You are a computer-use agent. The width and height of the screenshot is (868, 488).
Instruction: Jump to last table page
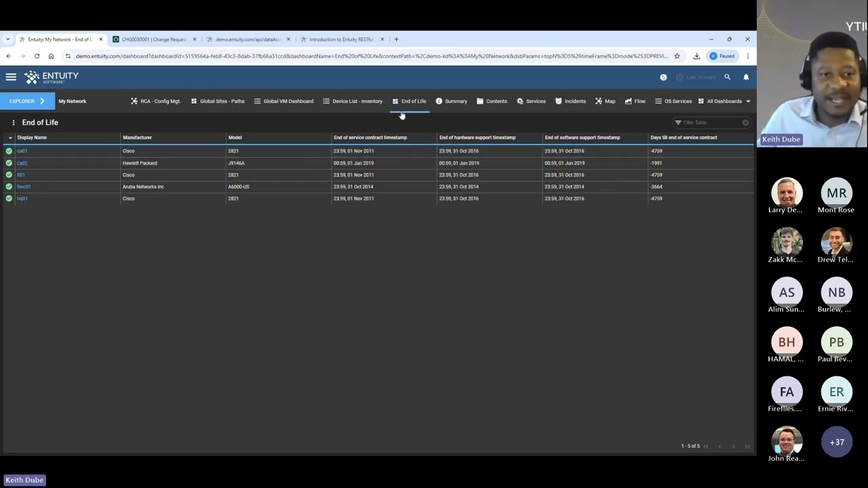747,446
